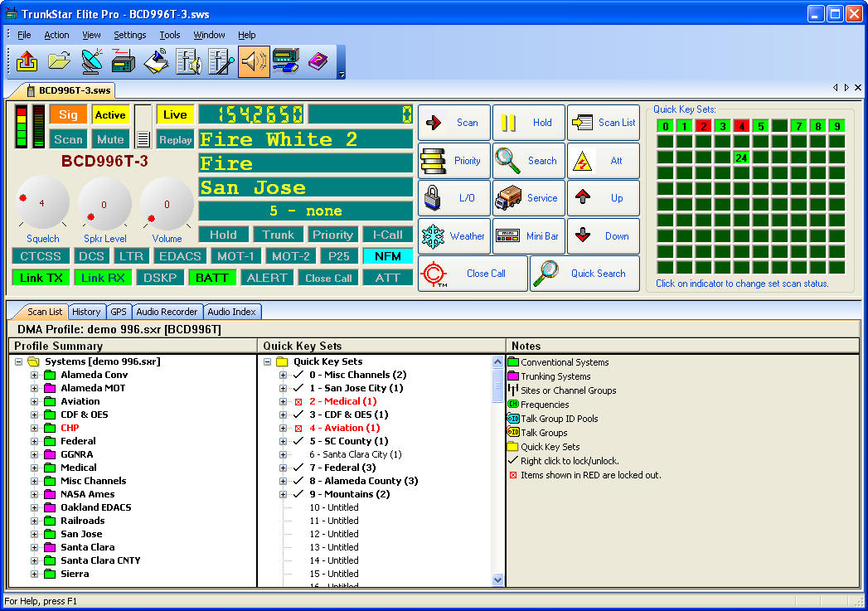Open the File menu
The image size is (868, 611).
point(24,35)
